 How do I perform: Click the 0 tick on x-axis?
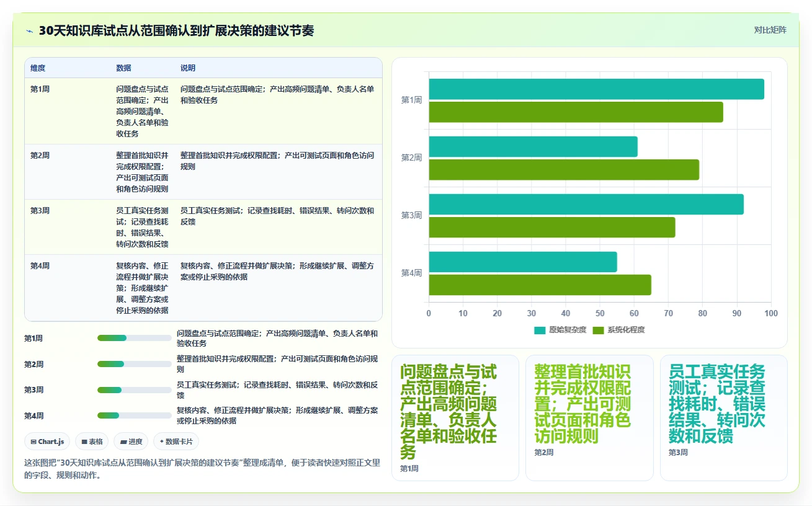click(x=429, y=314)
